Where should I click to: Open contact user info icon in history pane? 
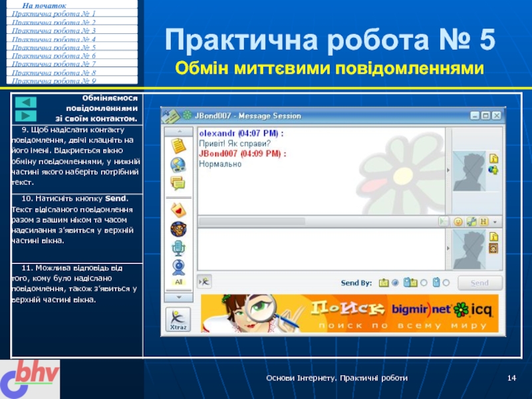[x=493, y=158]
